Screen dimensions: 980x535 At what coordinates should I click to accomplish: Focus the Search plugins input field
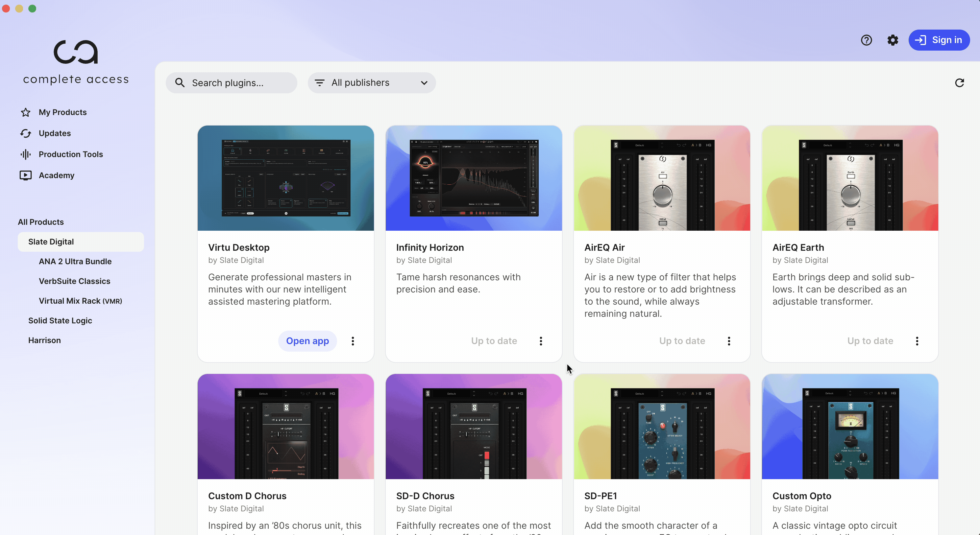point(231,82)
